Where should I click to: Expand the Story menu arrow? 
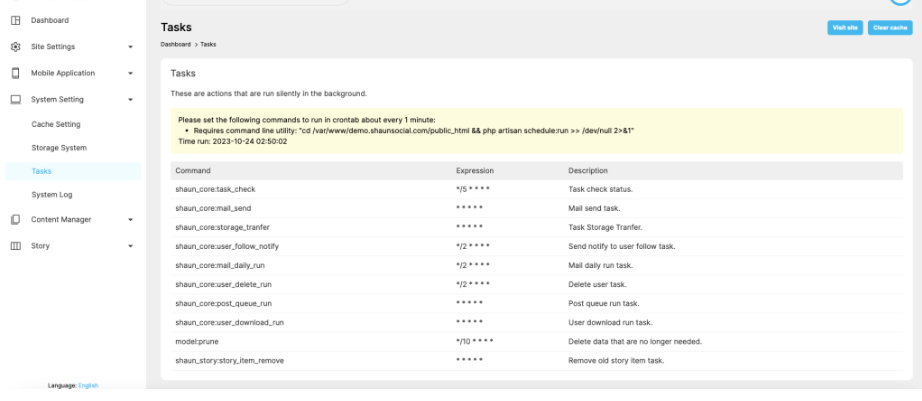click(130, 245)
